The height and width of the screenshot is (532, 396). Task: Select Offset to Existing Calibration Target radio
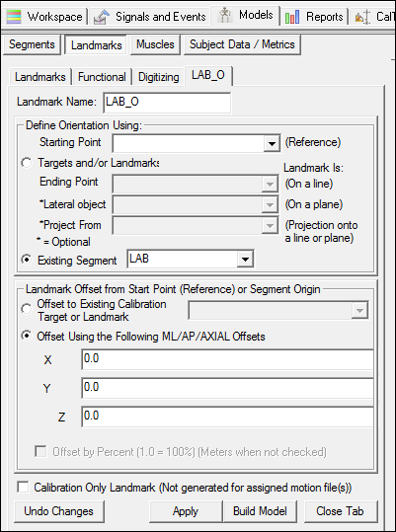[27, 309]
